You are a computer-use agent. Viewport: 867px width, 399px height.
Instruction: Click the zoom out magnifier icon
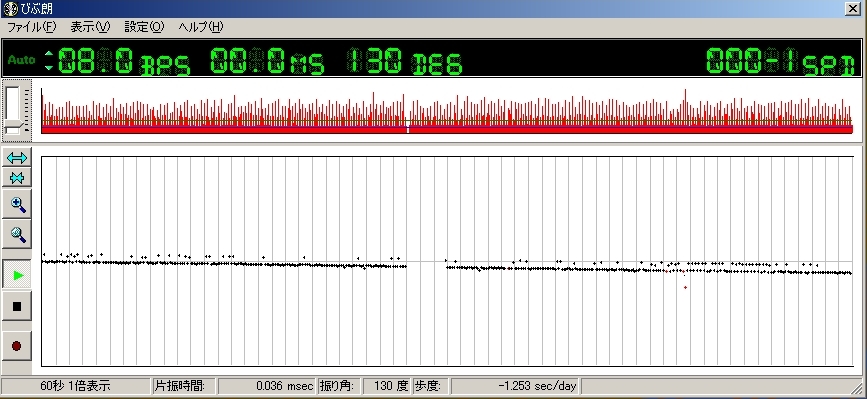point(17,234)
